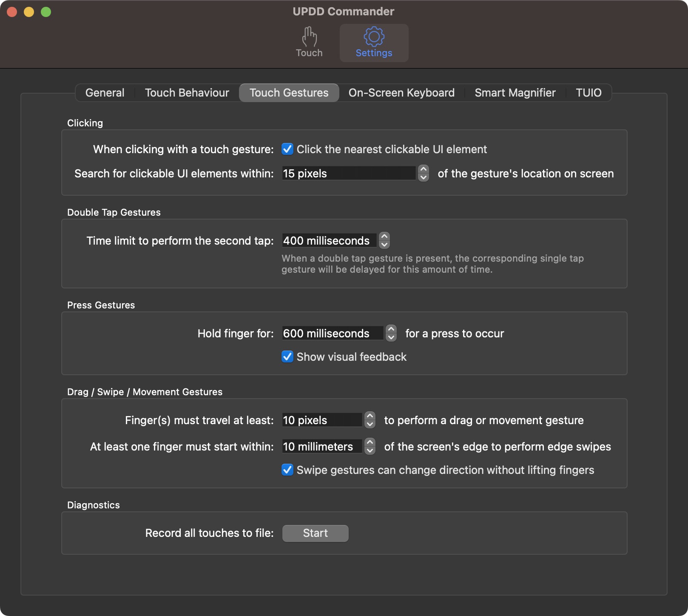
Task: Click the red close window button
Action: [12, 12]
